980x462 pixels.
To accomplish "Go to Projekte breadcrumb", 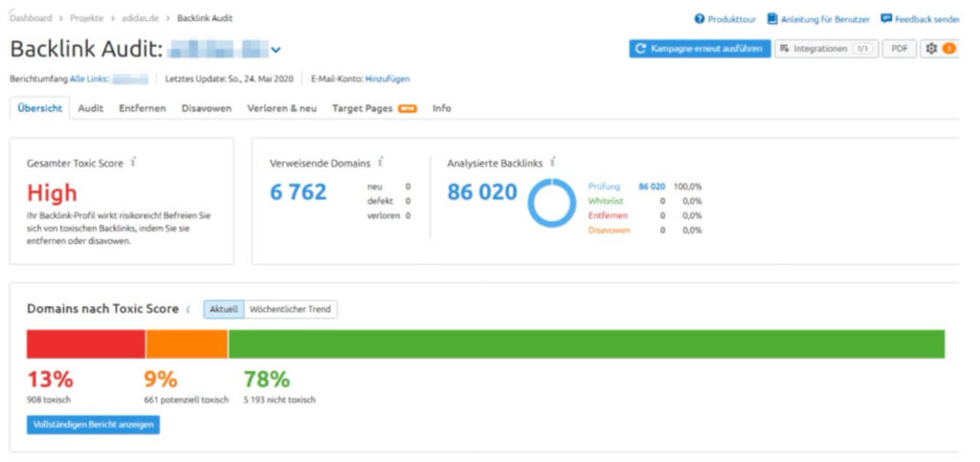I will 87,18.
